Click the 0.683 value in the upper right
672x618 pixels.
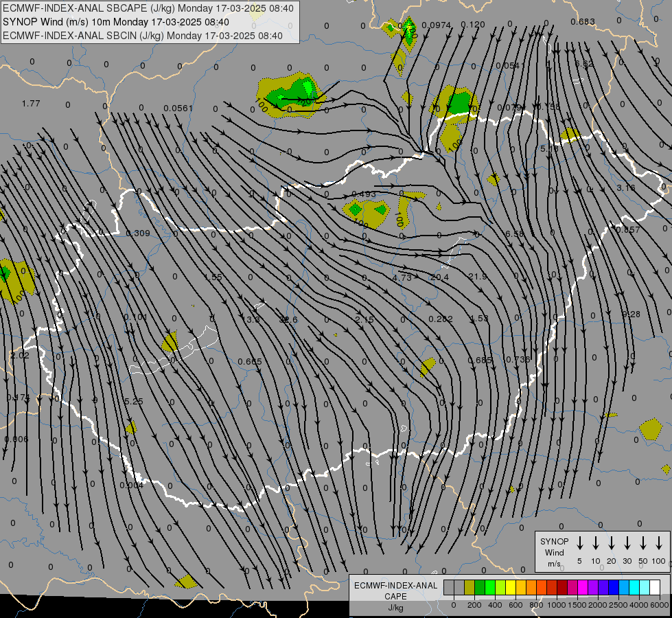583,21
